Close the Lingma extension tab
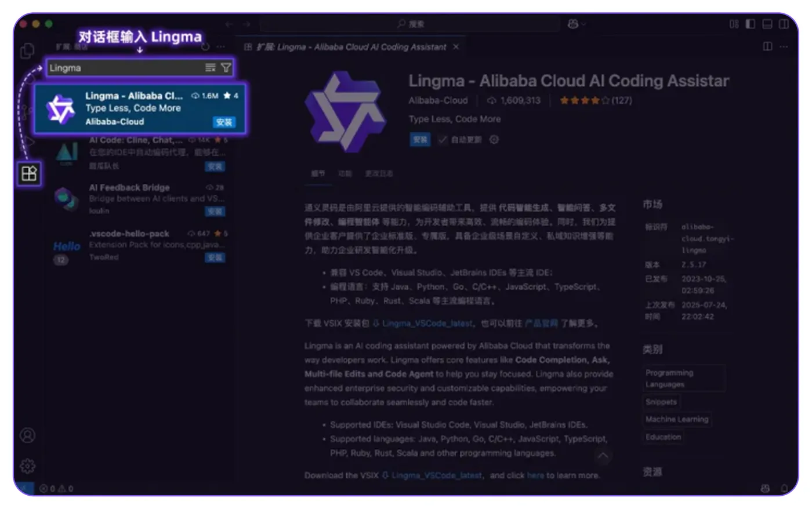The width and height of the screenshot is (812, 512). coord(456,47)
